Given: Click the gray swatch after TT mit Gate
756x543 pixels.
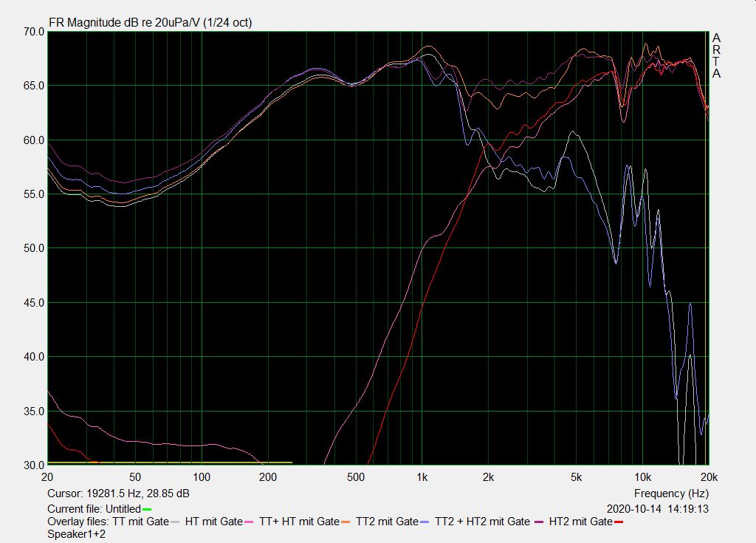Looking at the screenshot, I should [175, 522].
